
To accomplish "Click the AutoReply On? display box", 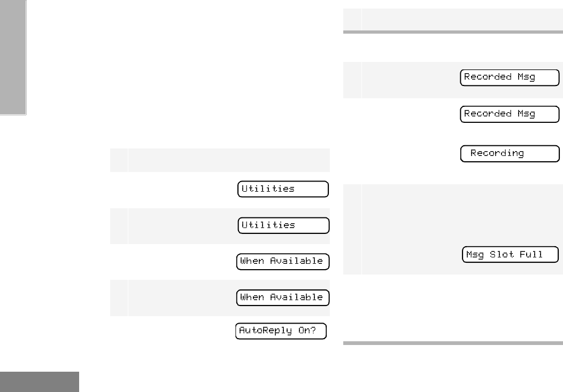I will pos(282,331).
